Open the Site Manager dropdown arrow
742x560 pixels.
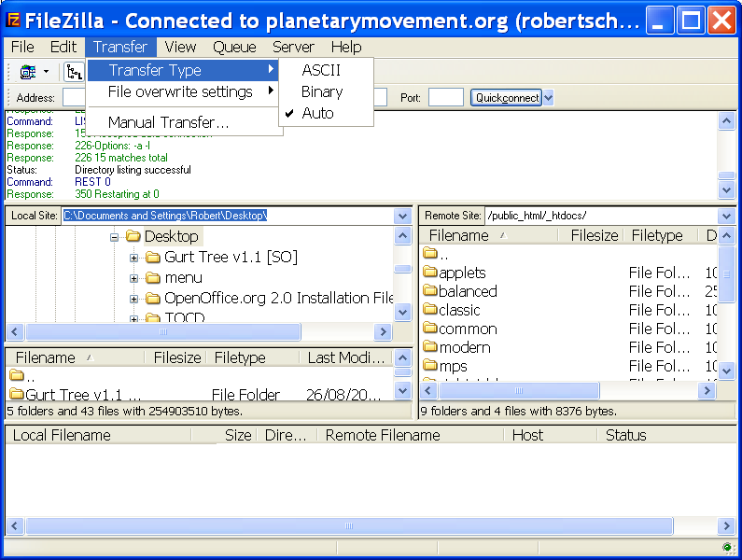tap(46, 72)
